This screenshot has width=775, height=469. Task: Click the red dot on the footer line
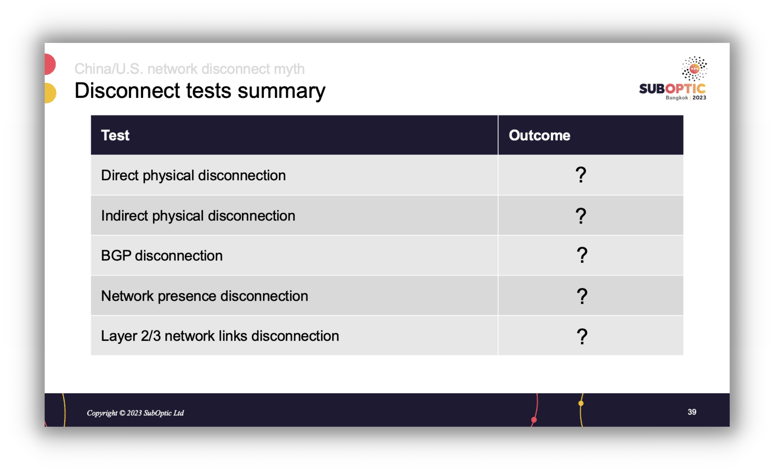(x=534, y=420)
